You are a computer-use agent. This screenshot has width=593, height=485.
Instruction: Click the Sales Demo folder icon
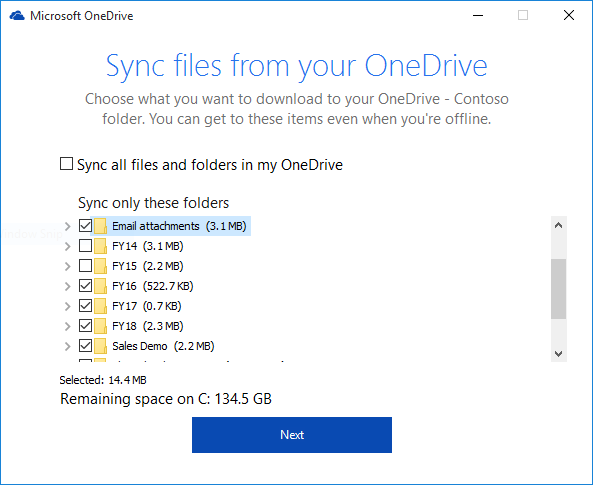[100, 346]
